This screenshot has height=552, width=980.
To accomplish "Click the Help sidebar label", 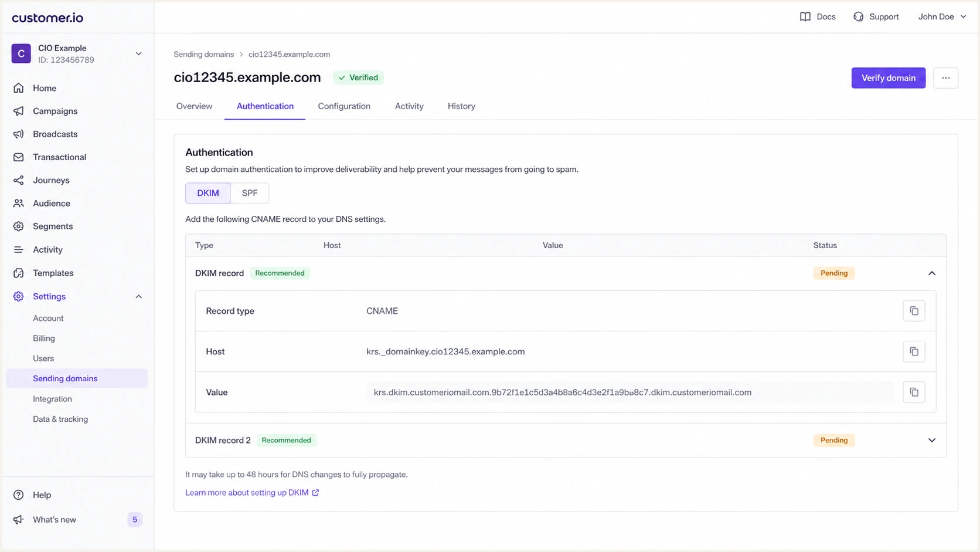I will click(x=42, y=495).
